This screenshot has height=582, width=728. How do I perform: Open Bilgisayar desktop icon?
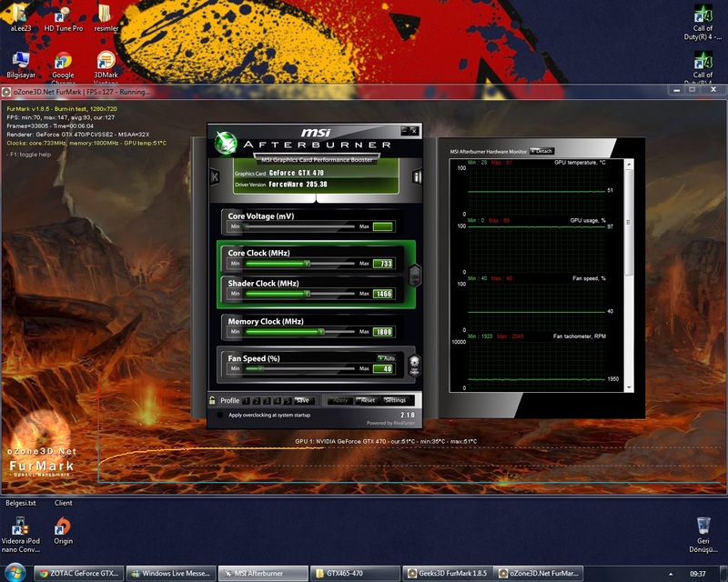(21, 65)
